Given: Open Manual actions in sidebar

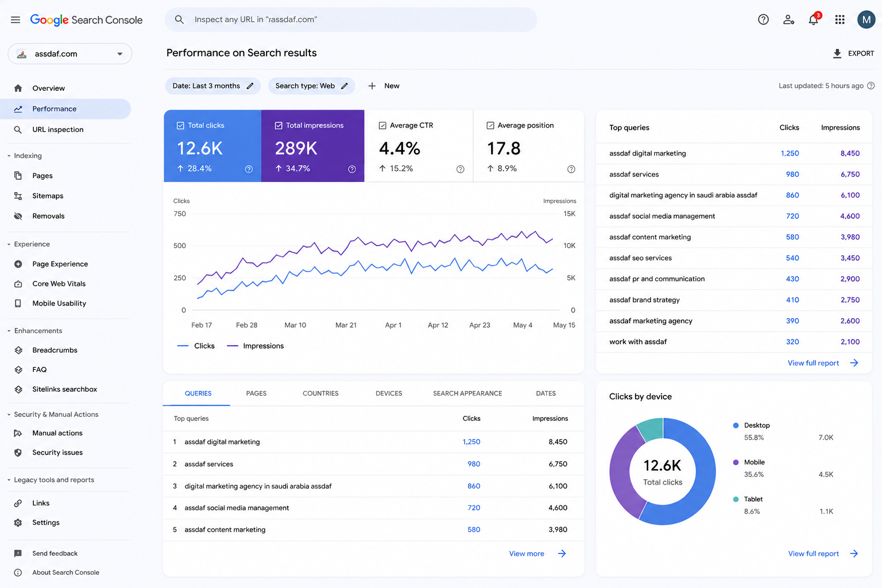Looking at the screenshot, I should click(x=57, y=433).
